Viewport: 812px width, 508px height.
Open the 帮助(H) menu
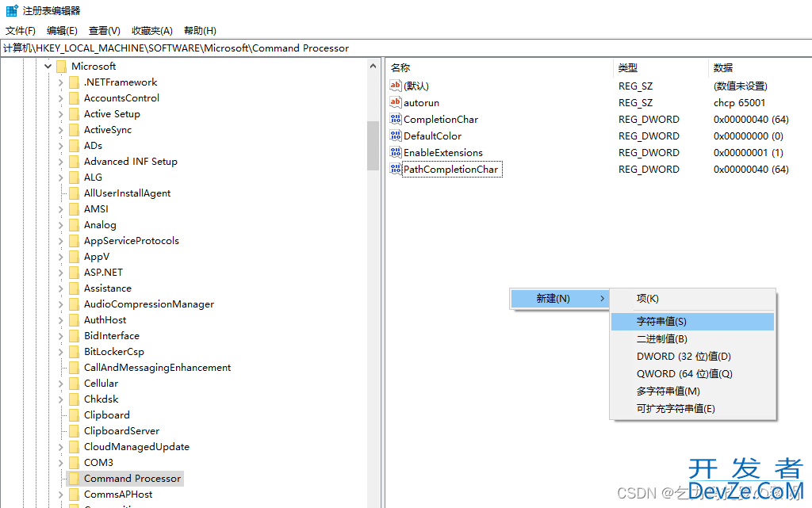pyautogui.click(x=200, y=31)
